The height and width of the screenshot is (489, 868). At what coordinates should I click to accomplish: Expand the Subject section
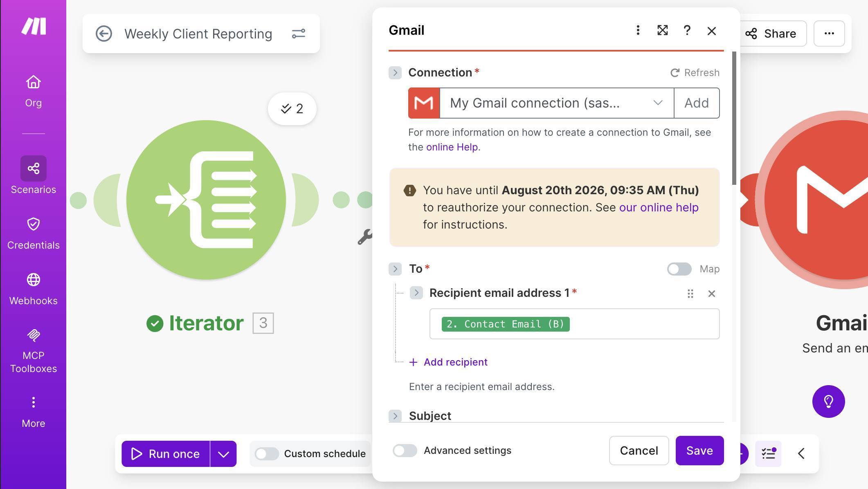coord(395,415)
